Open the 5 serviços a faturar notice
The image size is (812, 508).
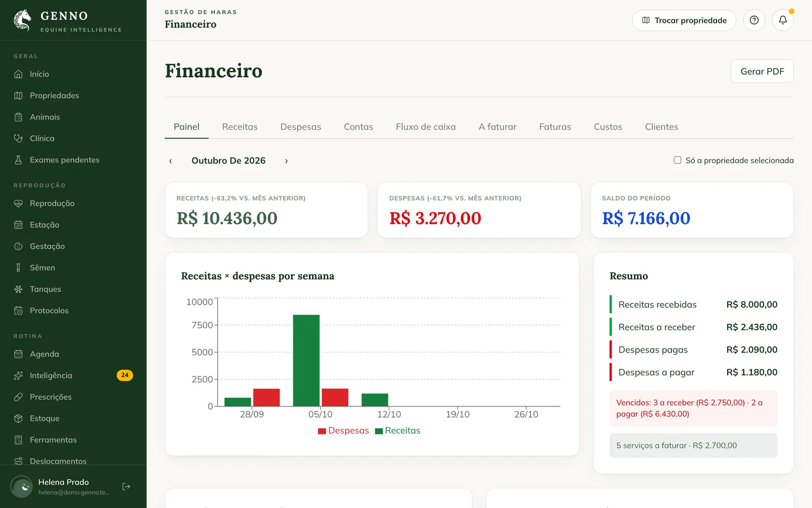coord(693,446)
